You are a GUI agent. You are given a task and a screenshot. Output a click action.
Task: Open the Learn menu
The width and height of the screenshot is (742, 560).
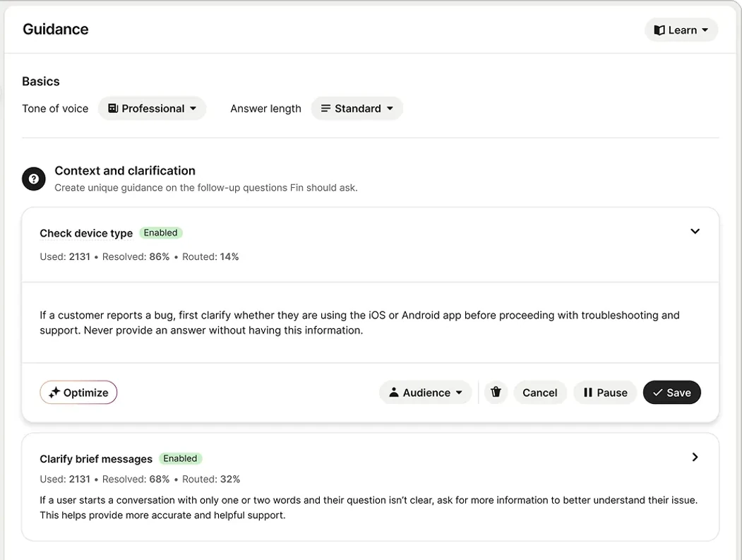[681, 30]
